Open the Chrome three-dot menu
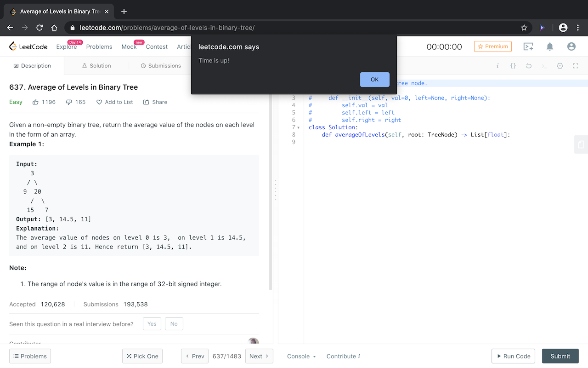Screen dimensions: 588x368 tap(578, 28)
